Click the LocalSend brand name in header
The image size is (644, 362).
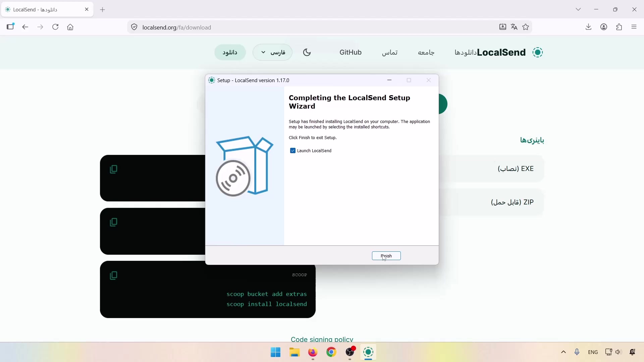[x=501, y=52]
